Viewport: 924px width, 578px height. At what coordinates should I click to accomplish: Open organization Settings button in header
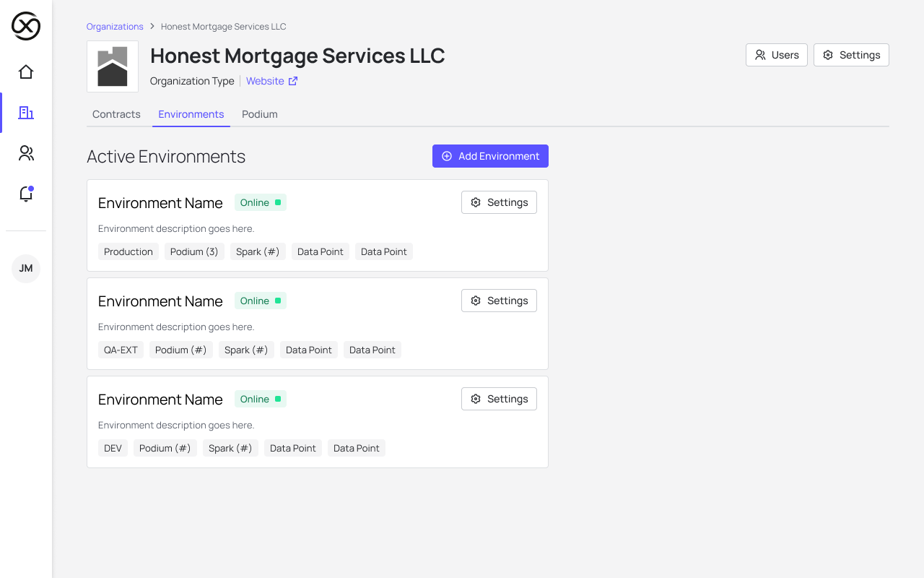pos(851,55)
